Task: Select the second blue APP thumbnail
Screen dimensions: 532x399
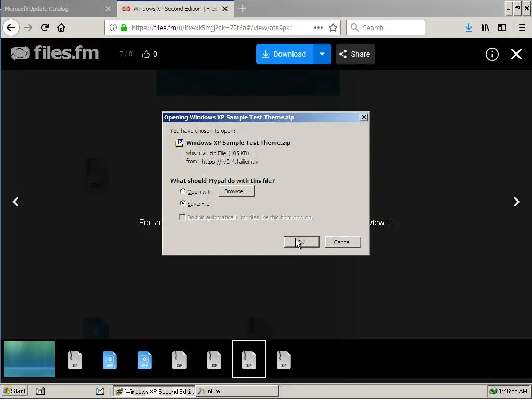Action: pyautogui.click(x=144, y=360)
